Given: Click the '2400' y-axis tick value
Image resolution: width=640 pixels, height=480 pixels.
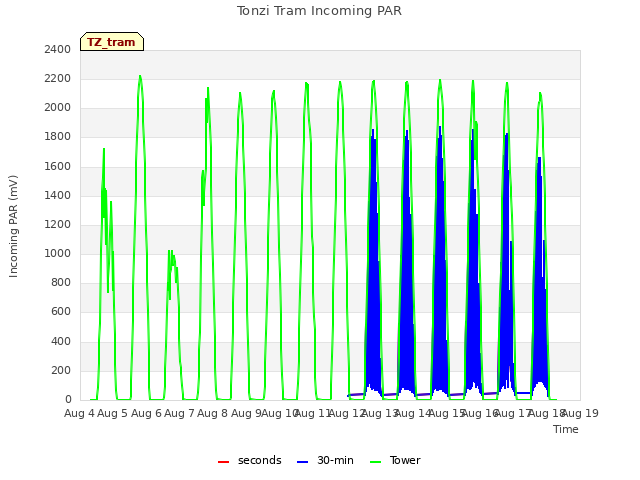Looking at the screenshot, I should [58, 49].
